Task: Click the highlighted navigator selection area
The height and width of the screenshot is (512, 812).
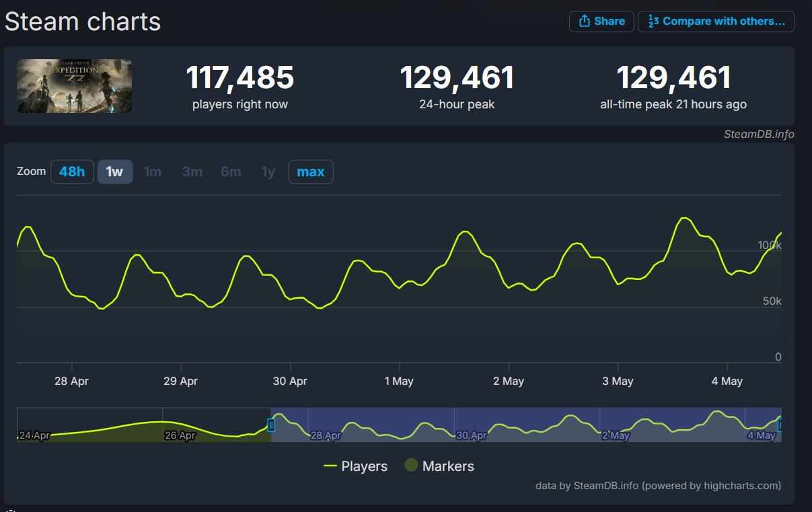Action: 525,425
